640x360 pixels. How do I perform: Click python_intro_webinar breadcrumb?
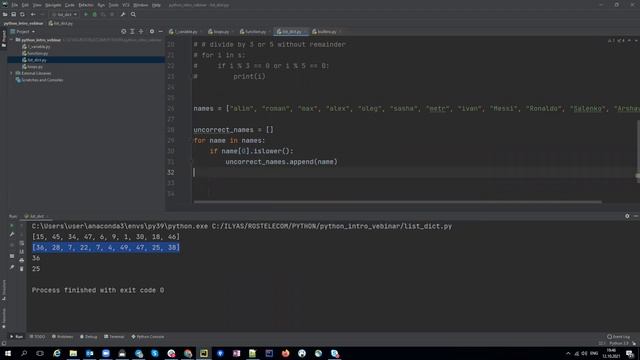23,23
